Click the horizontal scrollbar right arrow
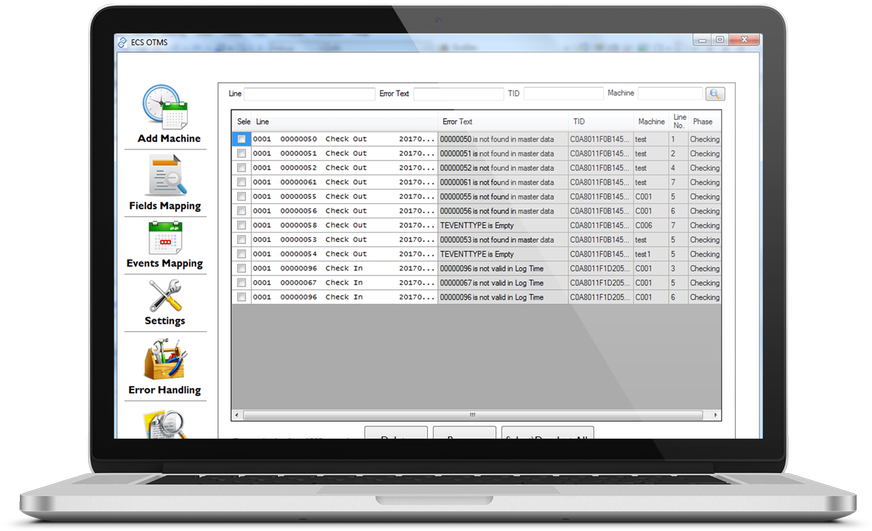The width and height of the screenshot is (872, 531). (715, 415)
